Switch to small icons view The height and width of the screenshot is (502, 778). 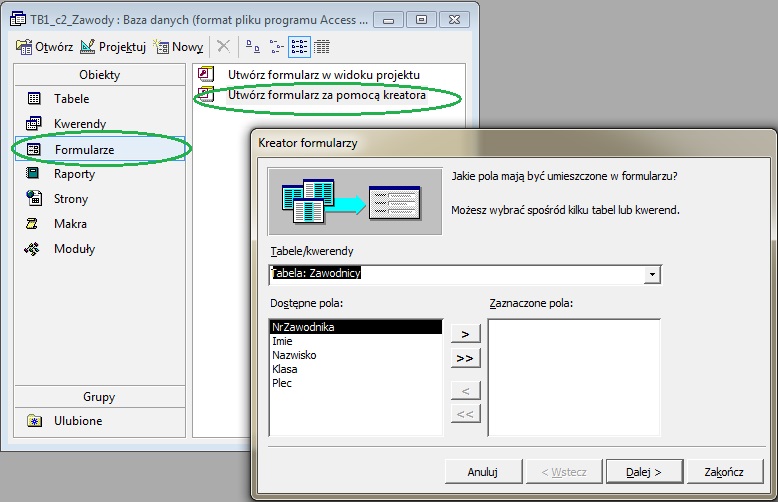pyautogui.click(x=276, y=47)
